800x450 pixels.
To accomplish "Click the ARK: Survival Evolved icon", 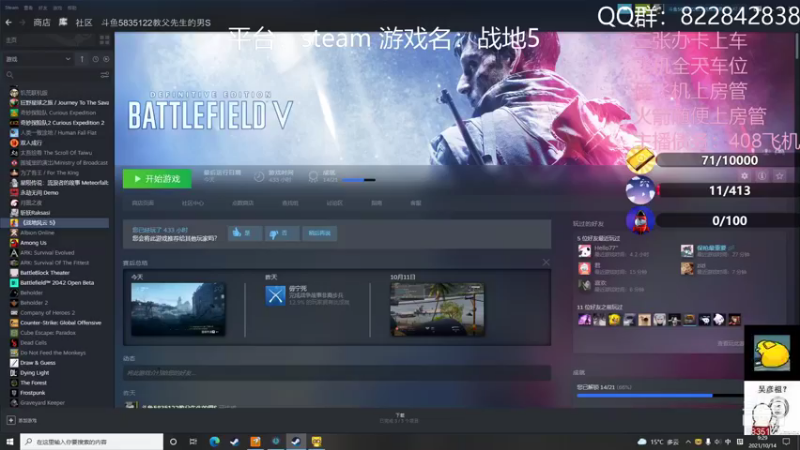I will tap(14, 253).
